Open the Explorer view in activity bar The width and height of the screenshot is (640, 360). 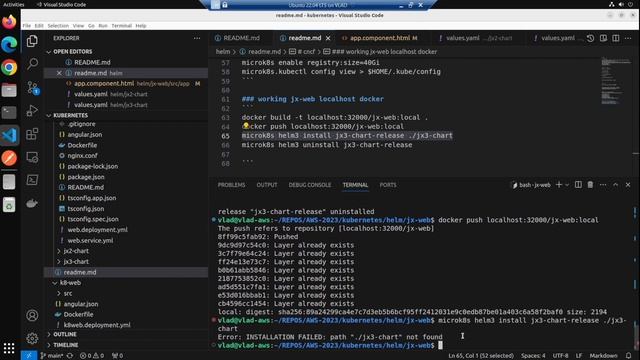(32, 41)
